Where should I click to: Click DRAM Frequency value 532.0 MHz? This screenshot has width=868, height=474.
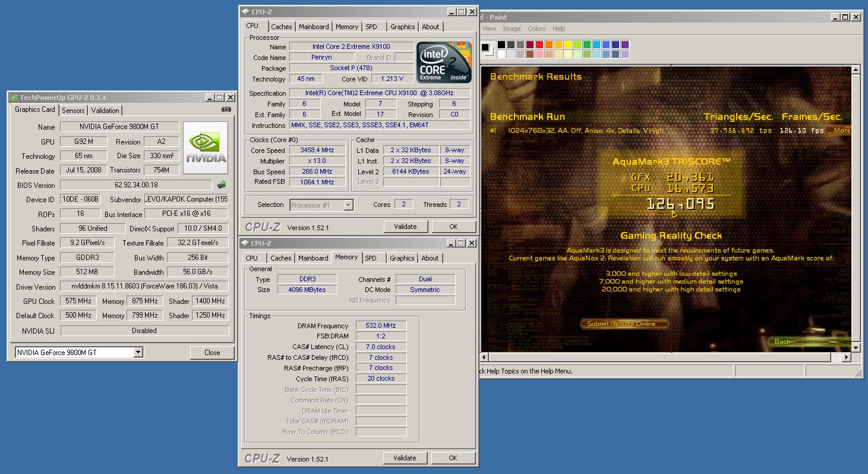click(x=381, y=326)
